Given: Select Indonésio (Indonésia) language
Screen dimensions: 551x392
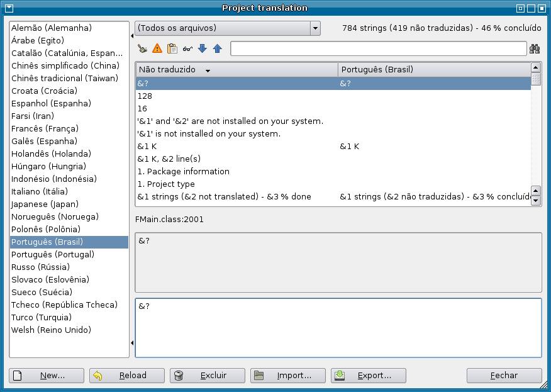Looking at the screenshot, I should [69, 179].
